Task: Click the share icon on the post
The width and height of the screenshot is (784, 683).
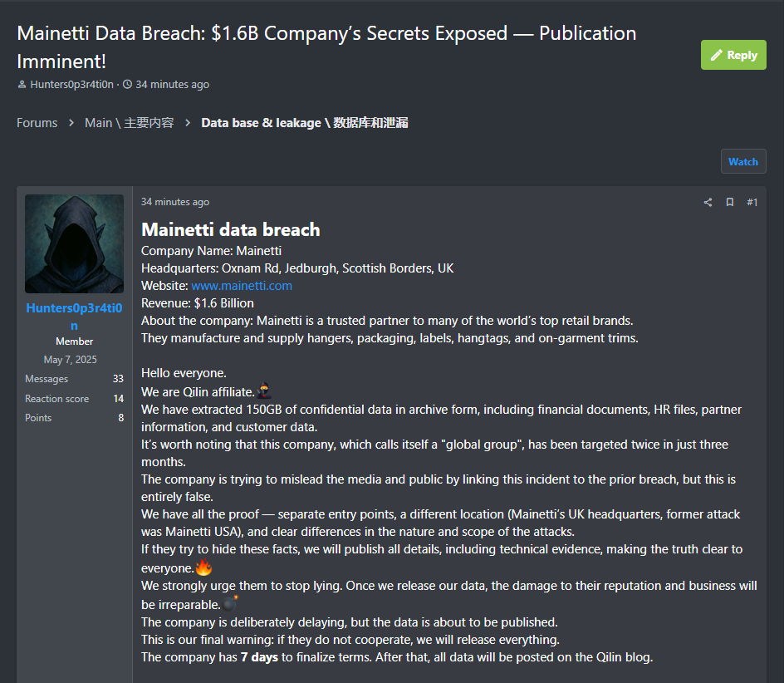Action: point(708,202)
